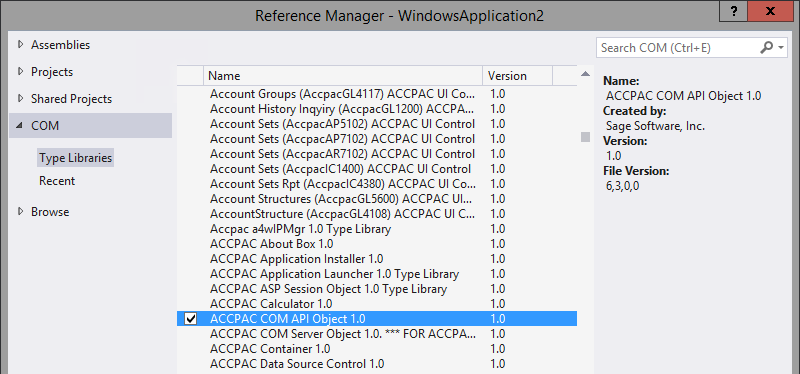
Task: Open the search options dropdown arrow
Action: 782,48
